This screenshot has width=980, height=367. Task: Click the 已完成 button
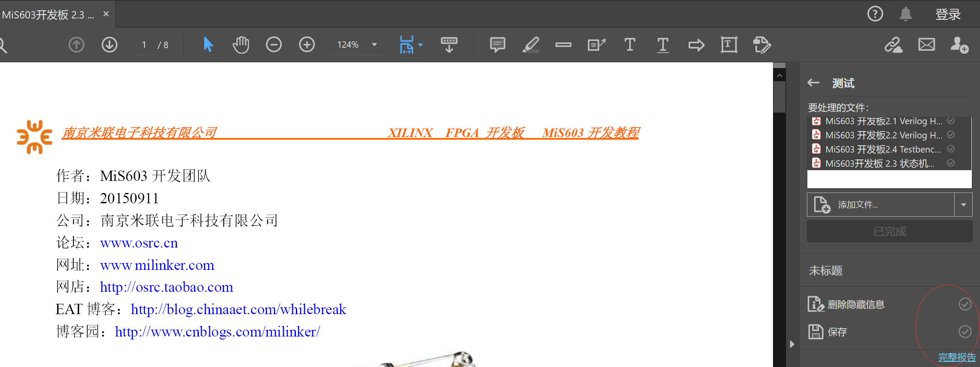889,231
